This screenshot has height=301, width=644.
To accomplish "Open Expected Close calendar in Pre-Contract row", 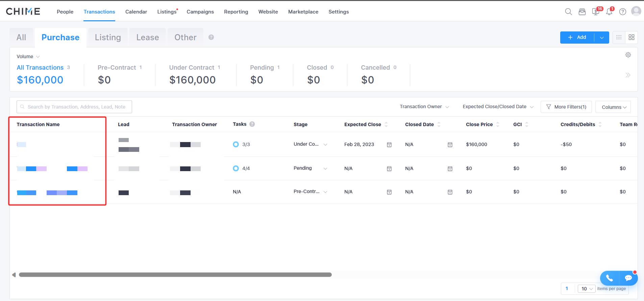I will pos(389,192).
